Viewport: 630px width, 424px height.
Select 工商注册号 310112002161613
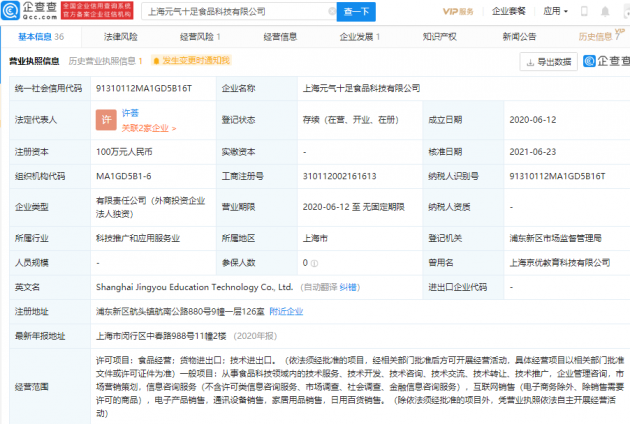point(340,176)
